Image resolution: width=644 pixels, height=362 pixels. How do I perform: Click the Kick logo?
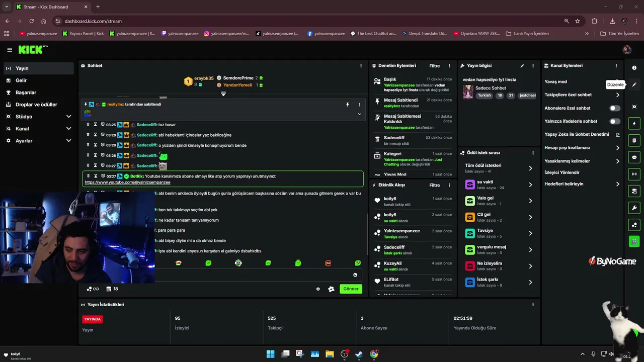[33, 49]
